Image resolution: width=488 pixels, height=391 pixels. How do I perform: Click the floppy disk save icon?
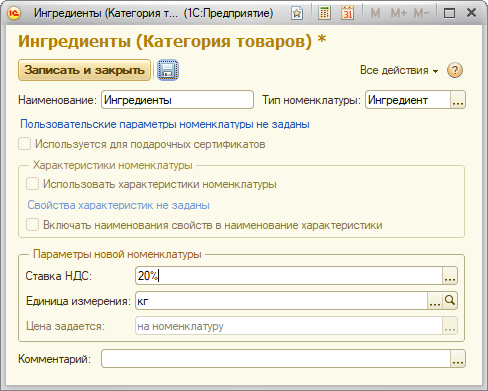pos(168,70)
